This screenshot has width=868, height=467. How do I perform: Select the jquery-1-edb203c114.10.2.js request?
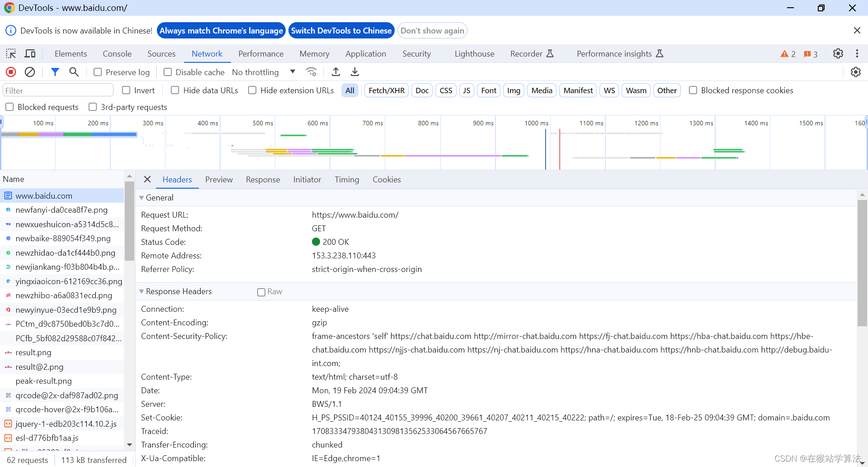(62, 424)
